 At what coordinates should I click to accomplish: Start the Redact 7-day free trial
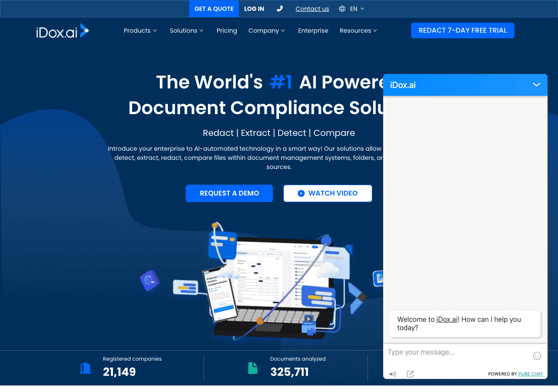click(463, 30)
